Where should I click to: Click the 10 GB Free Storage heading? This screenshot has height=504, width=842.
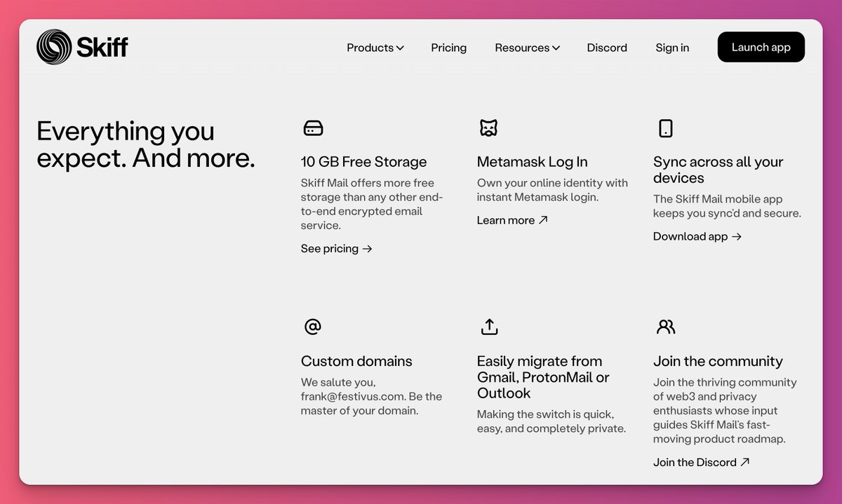pyautogui.click(x=363, y=162)
